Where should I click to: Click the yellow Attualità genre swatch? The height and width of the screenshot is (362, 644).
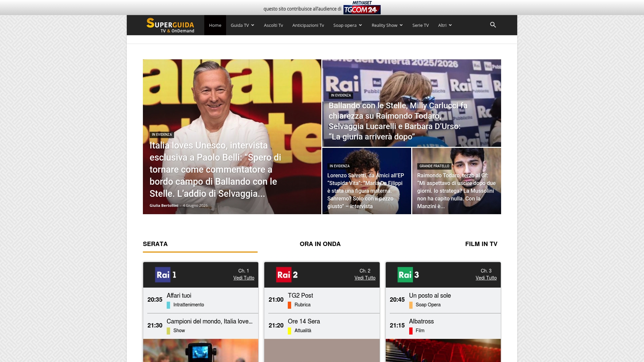(289, 331)
